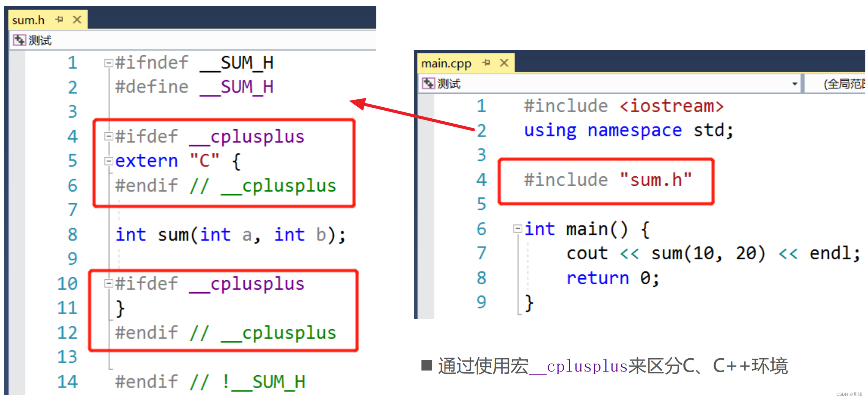Click the closing brace on line 11 of sum.h

[120, 308]
